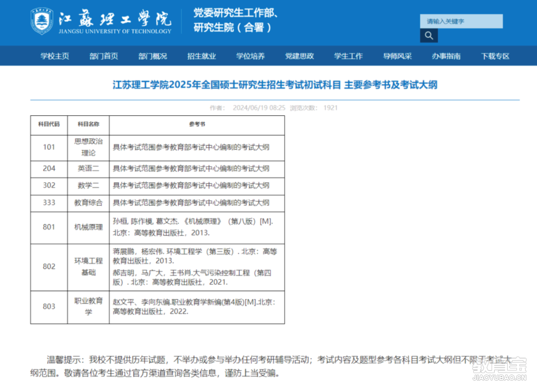Click the 党委研究生工作部、研究生院 department title
537x392 pixels.
pyautogui.click(x=236, y=20)
